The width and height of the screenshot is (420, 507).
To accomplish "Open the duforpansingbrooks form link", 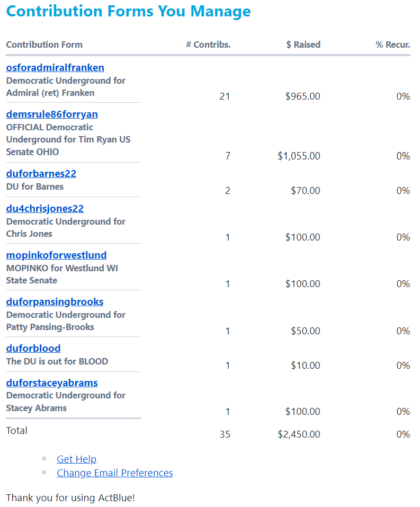I will [55, 302].
